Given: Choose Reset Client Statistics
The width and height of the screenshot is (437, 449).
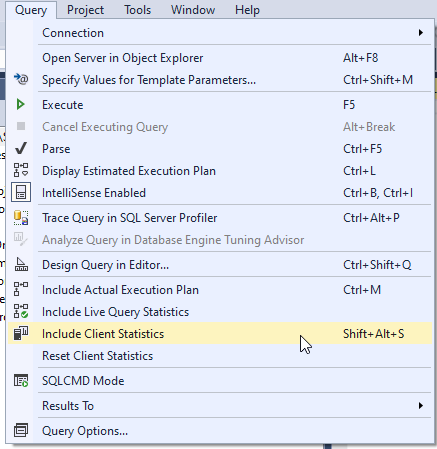Looking at the screenshot, I should [x=220, y=356].
